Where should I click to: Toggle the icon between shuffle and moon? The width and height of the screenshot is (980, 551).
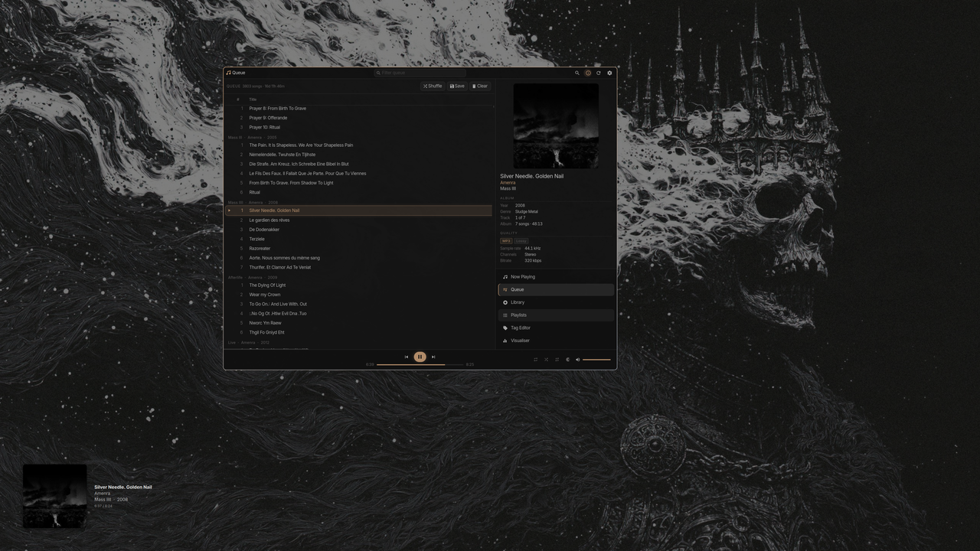[557, 360]
